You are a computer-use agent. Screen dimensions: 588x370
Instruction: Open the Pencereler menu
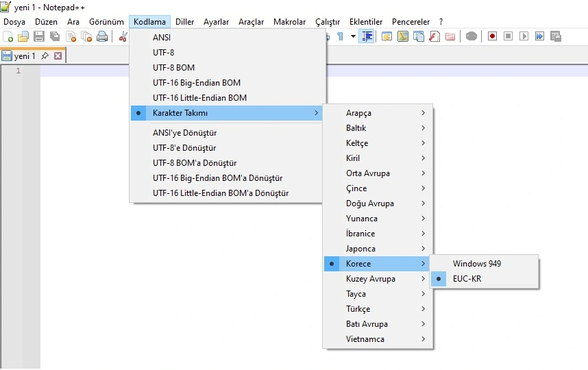point(411,22)
